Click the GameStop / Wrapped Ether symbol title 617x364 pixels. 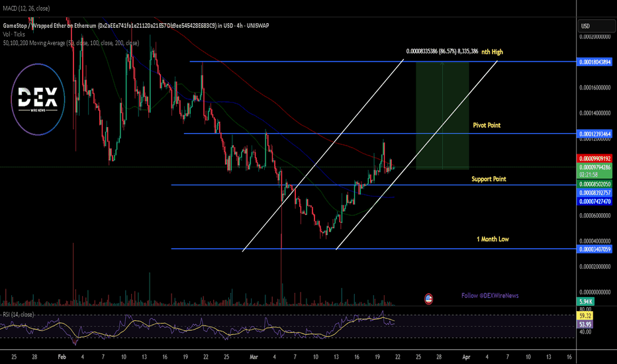point(136,26)
